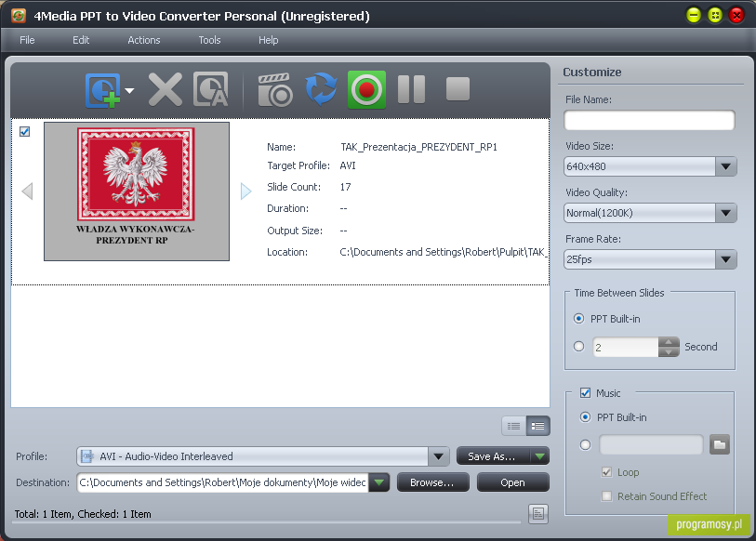Click the Pause toolbar button
Image resolution: width=756 pixels, height=541 pixels.
(x=411, y=89)
